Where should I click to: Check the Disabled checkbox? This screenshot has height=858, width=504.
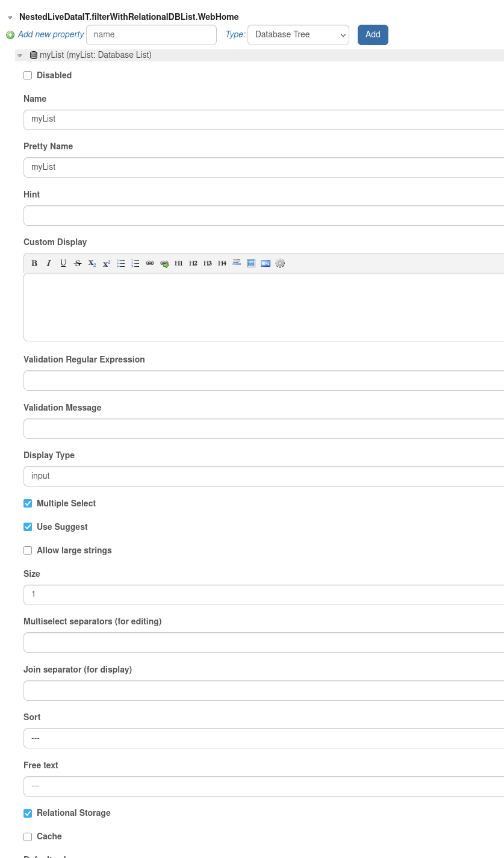tap(28, 75)
